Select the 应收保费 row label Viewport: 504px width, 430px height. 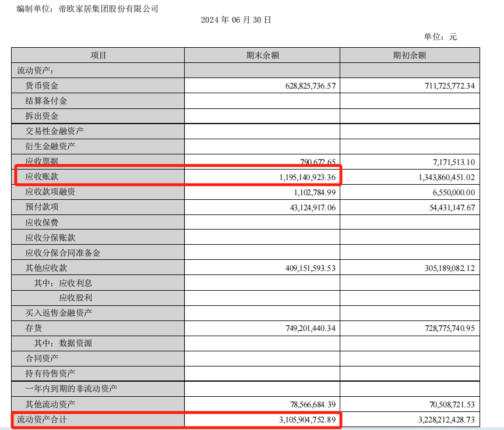point(42,223)
